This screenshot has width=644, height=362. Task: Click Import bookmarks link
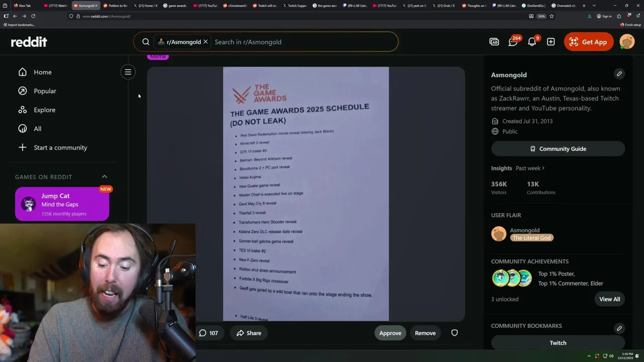coord(19,25)
